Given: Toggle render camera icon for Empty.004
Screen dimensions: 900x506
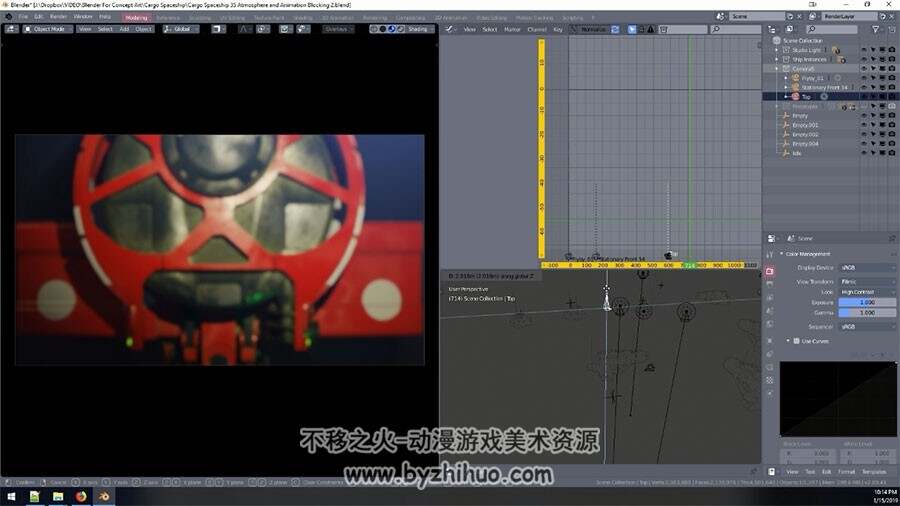Looking at the screenshot, I should (x=891, y=143).
